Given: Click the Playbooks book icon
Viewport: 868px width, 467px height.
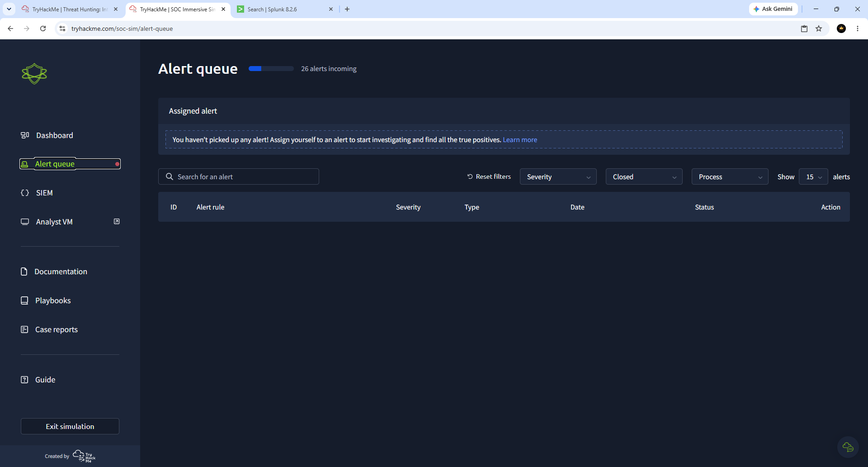Looking at the screenshot, I should (24, 300).
